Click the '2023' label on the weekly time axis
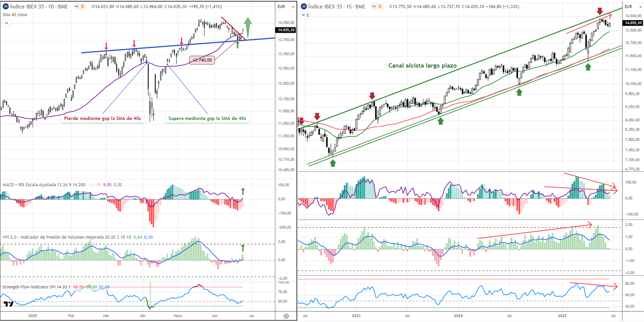The height and width of the screenshot is (322, 644). point(356,316)
